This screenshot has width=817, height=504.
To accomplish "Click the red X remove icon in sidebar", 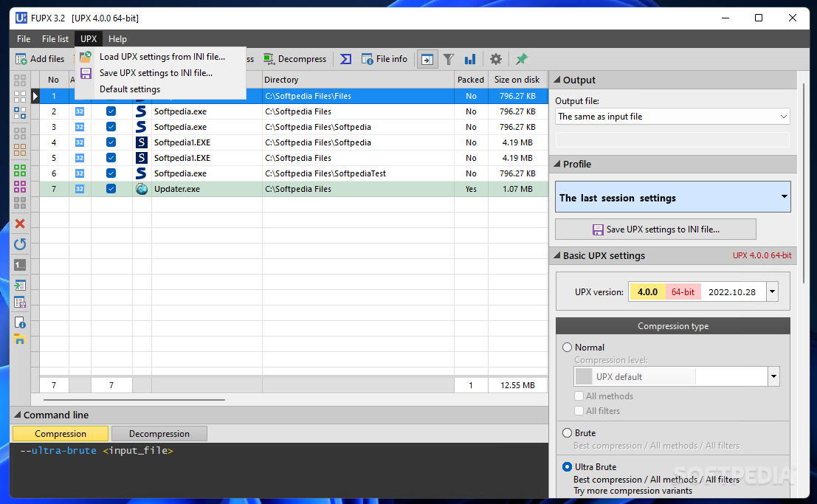I will (20, 224).
